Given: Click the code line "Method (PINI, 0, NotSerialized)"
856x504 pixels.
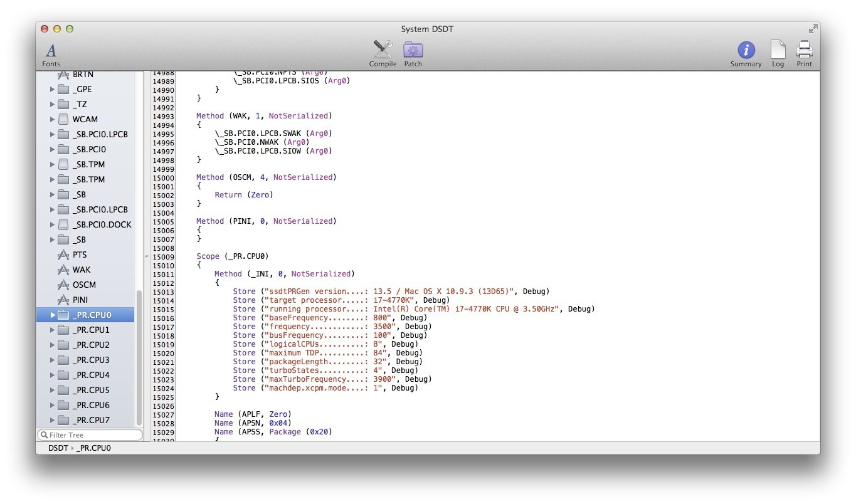Looking at the screenshot, I should pos(267,221).
